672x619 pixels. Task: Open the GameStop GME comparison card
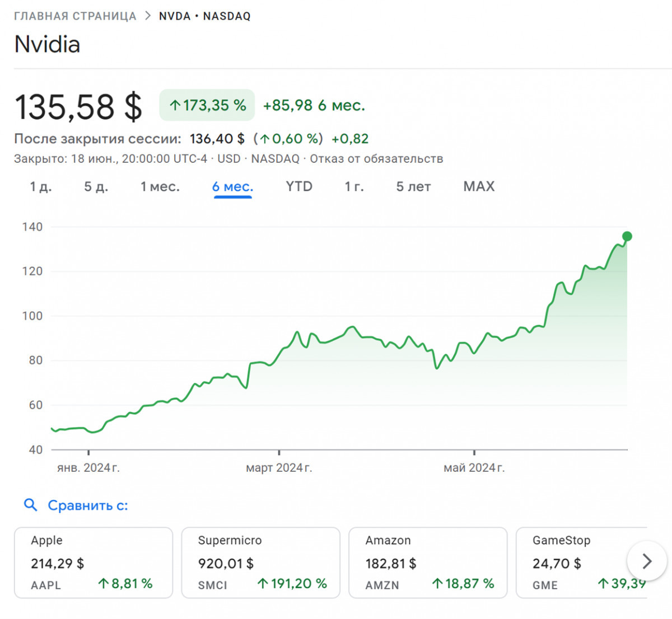[577, 562]
